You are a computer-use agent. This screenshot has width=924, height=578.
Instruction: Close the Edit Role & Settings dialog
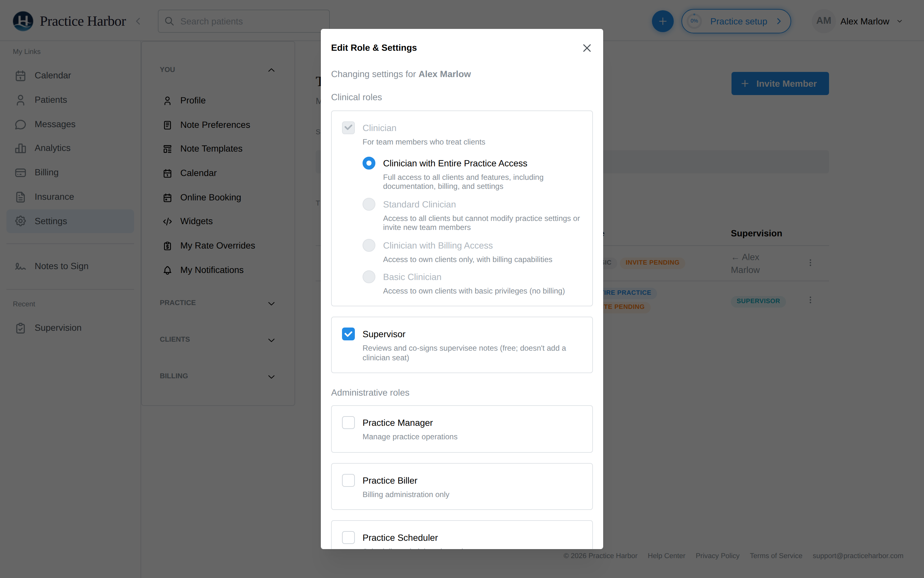(587, 48)
